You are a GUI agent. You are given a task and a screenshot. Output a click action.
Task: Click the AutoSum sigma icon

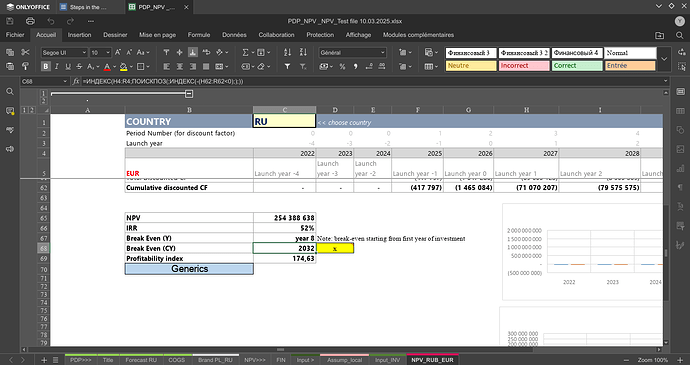pos(245,52)
